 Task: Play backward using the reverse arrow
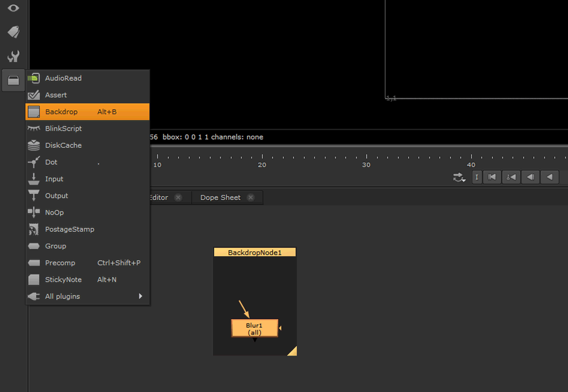550,177
